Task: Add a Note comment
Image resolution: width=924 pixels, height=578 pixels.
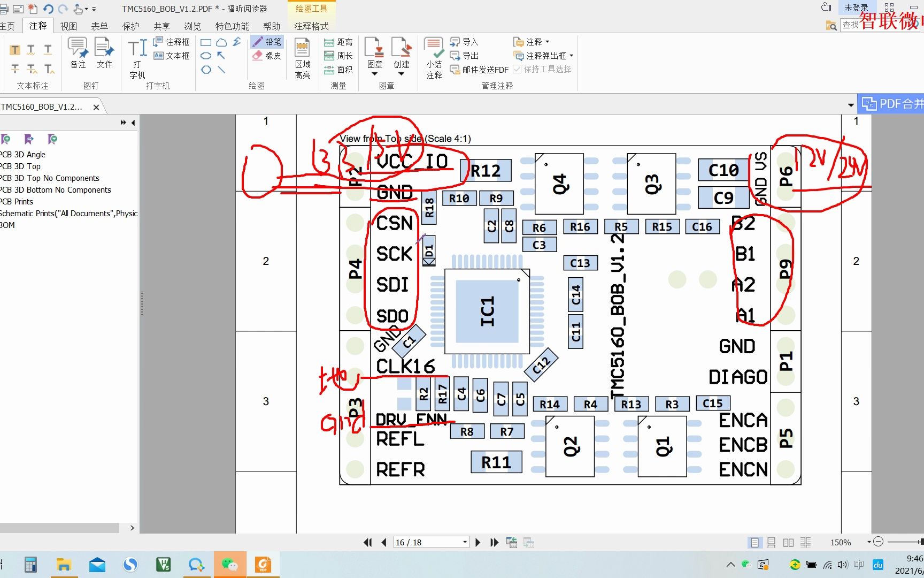Action: (x=78, y=52)
